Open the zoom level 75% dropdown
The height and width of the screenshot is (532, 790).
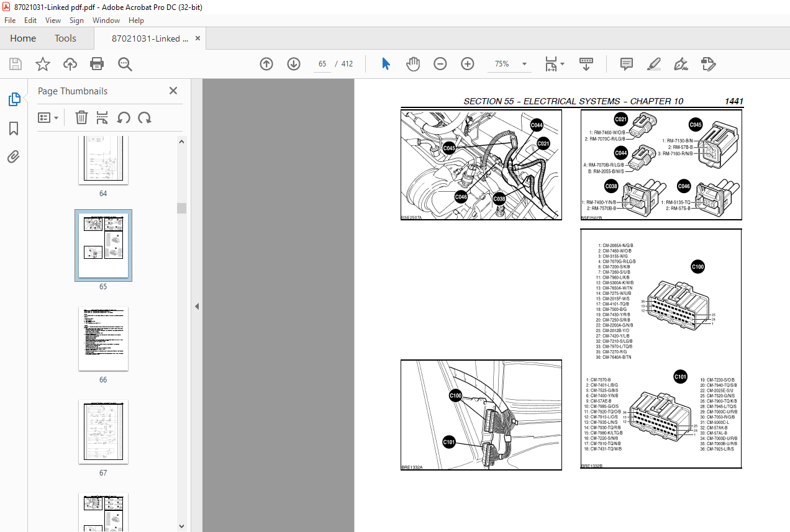tap(524, 64)
